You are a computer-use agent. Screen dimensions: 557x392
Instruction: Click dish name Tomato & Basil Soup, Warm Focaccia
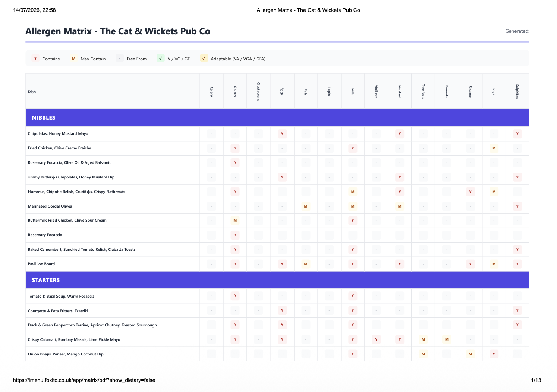tap(61, 297)
